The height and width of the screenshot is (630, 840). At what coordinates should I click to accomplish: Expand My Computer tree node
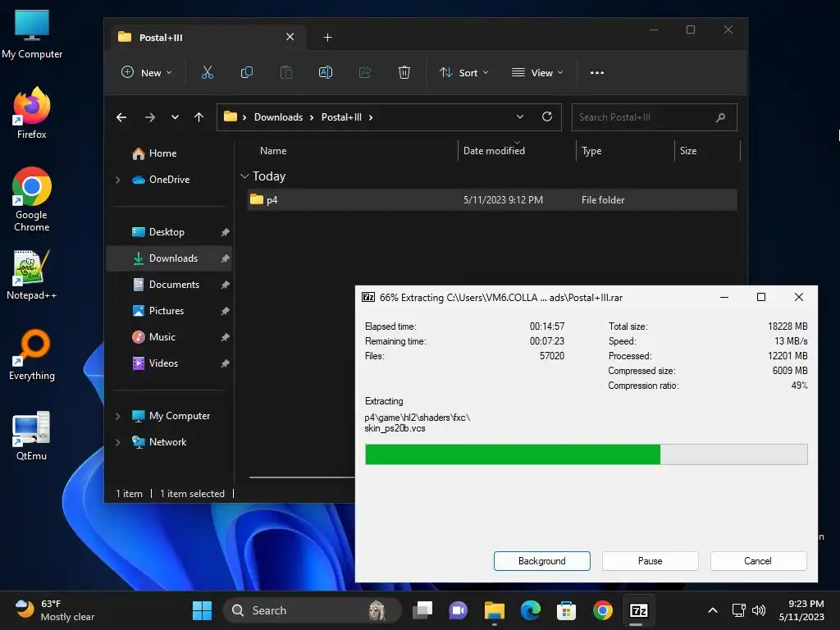(x=118, y=416)
